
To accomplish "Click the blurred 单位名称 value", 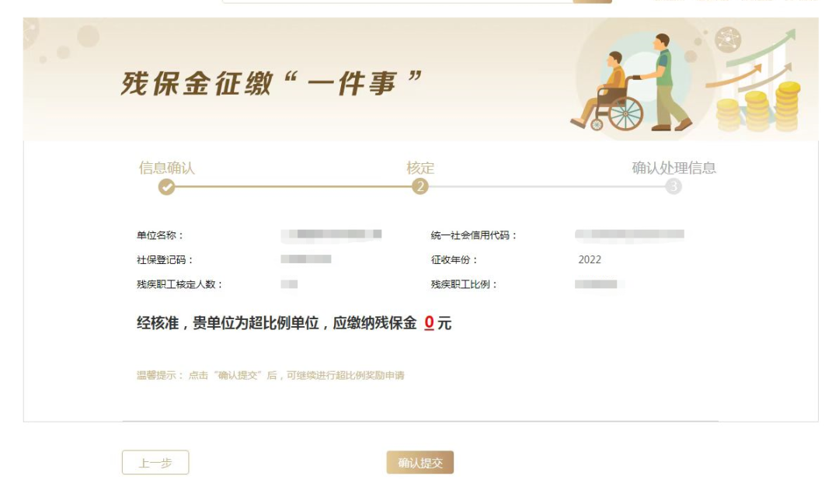I will 331,235.
